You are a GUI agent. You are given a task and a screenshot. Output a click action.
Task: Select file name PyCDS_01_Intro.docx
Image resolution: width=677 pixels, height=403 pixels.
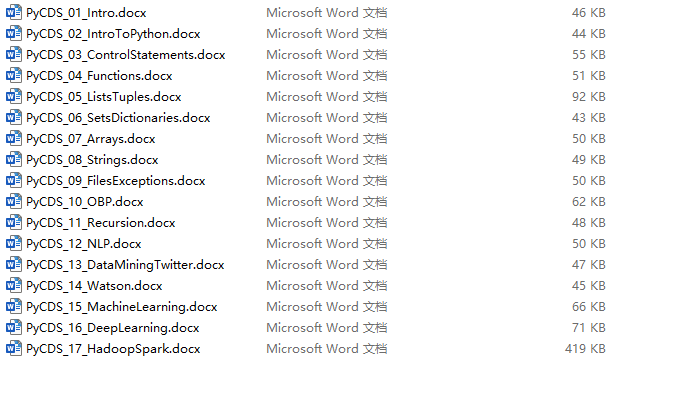(86, 13)
